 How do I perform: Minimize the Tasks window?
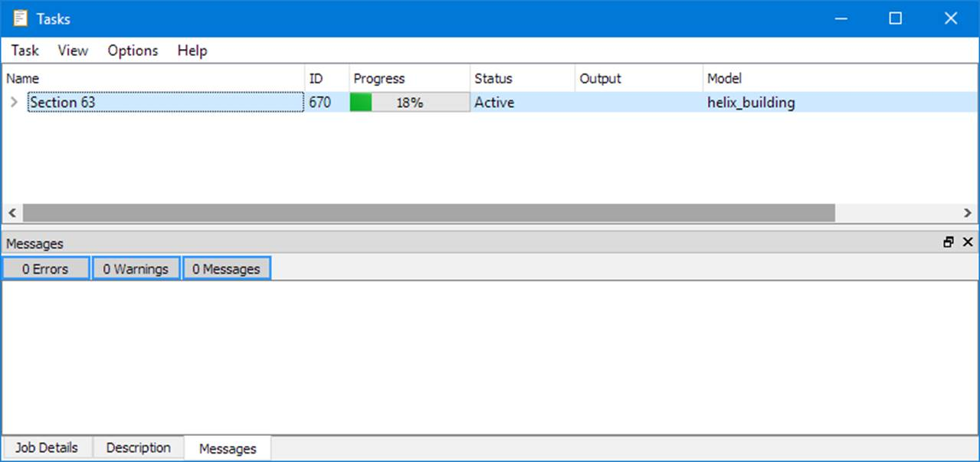click(x=841, y=18)
